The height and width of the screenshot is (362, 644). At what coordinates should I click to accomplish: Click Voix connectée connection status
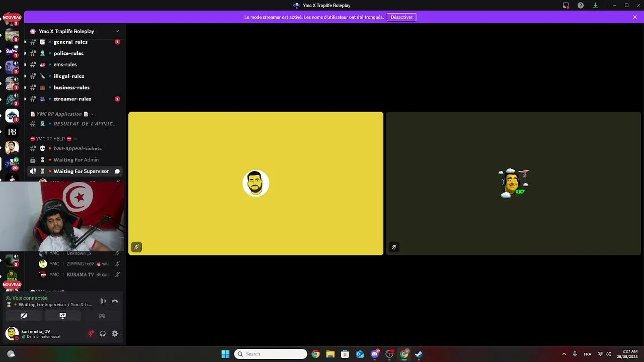click(x=30, y=298)
